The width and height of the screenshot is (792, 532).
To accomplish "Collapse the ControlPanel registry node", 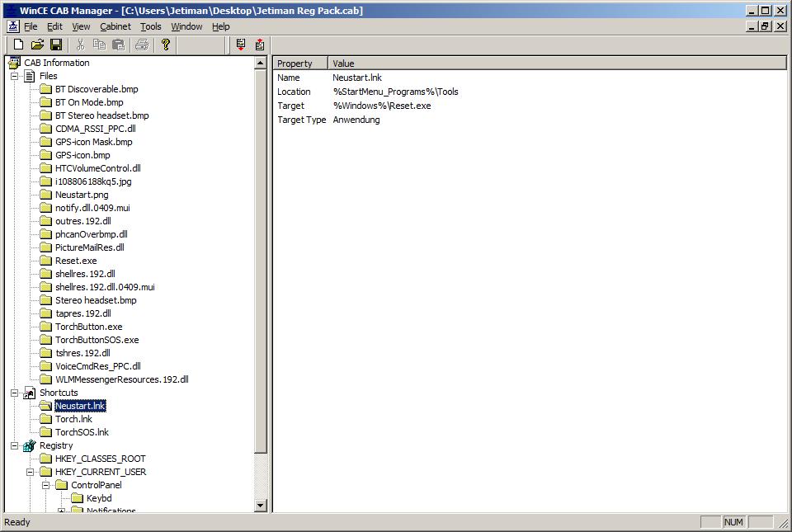I will coord(46,485).
